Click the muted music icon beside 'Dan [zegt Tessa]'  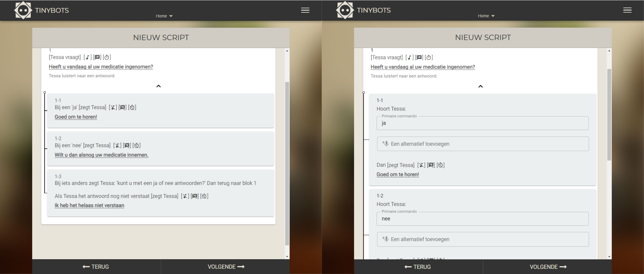[421, 165]
